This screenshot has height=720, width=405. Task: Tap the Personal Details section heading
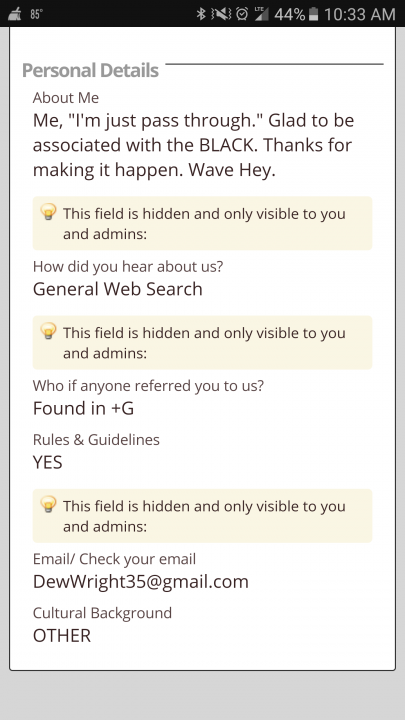click(x=90, y=70)
